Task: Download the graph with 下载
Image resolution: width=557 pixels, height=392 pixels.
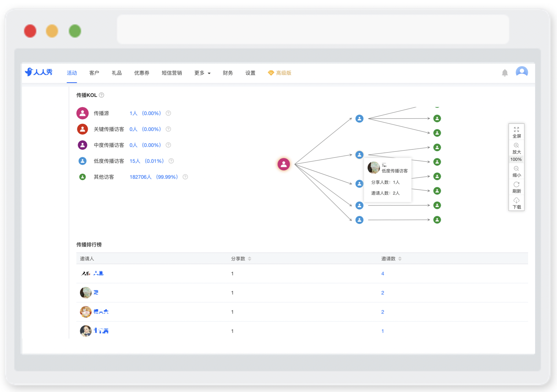Action: [x=517, y=203]
